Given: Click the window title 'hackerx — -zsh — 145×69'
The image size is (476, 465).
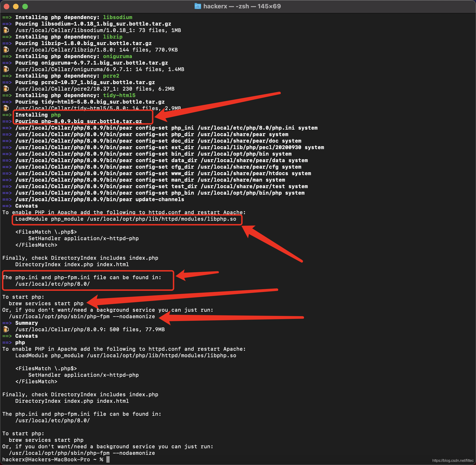Looking at the screenshot, I should 242,6.
